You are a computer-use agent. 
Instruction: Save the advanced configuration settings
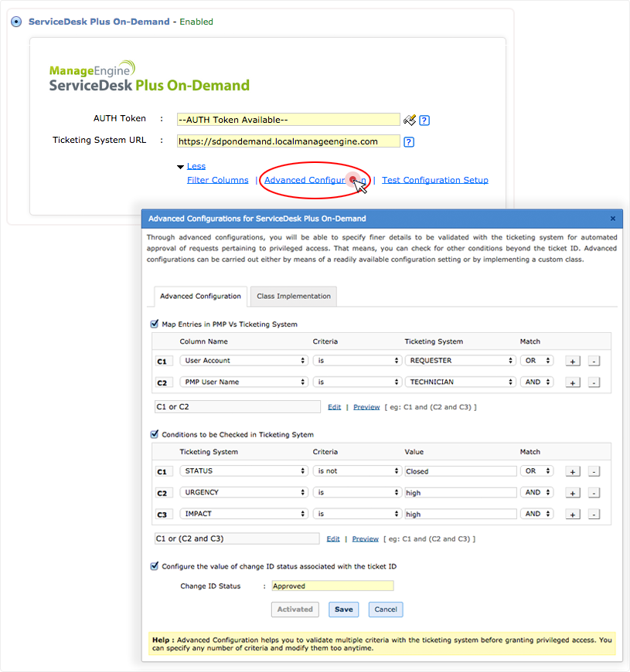(343, 609)
